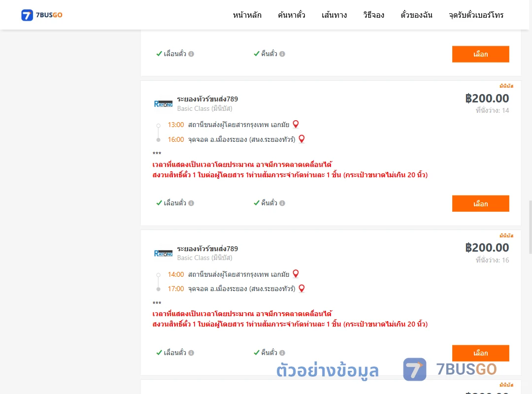Click ฿200.00 price of 14:00 trip
The image size is (532, 394).
487,248
